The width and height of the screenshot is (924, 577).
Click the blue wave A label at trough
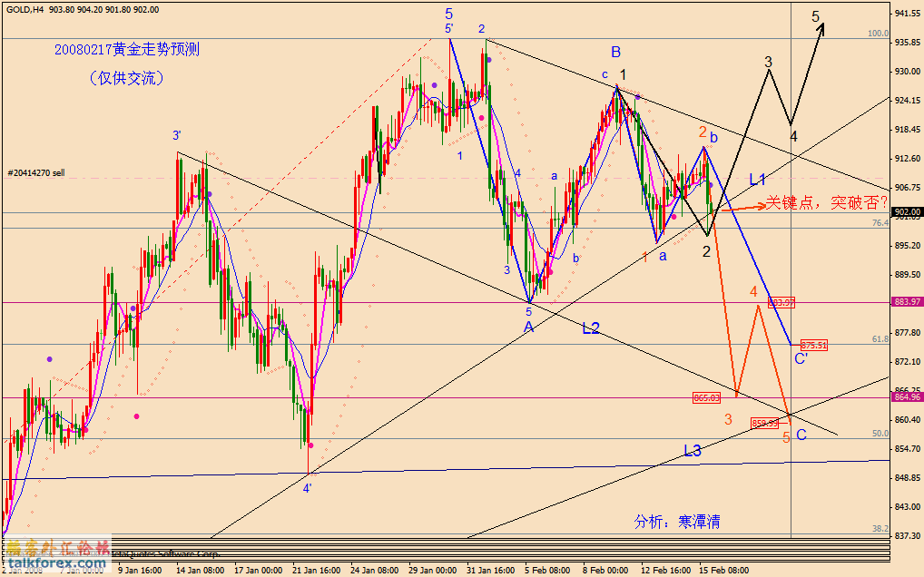tap(528, 327)
